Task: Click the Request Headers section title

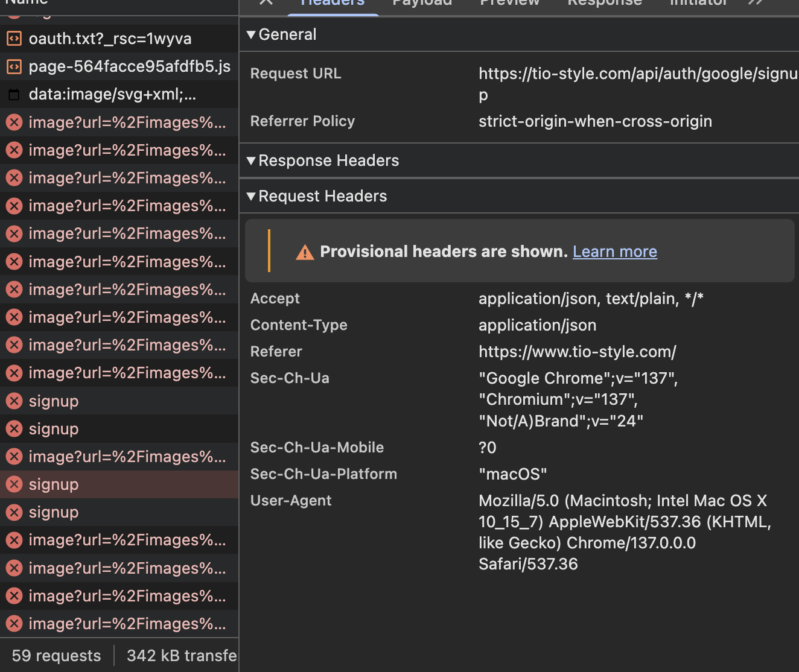Action: [323, 197]
